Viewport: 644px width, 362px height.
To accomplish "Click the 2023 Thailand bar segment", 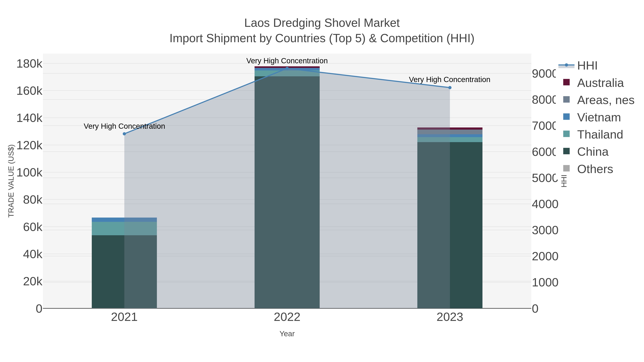I will click(450, 140).
